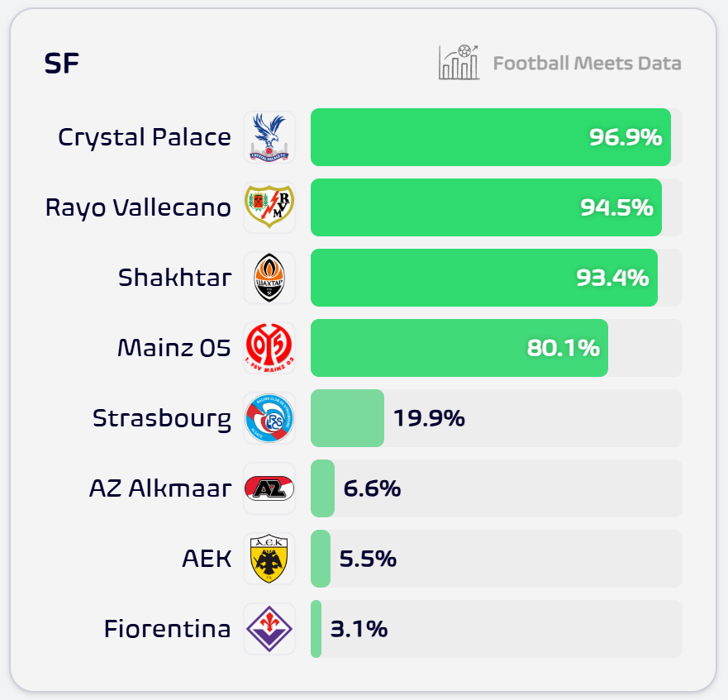This screenshot has width=728, height=700.
Task: Click the Mainz 05 club logo
Action: [269, 348]
